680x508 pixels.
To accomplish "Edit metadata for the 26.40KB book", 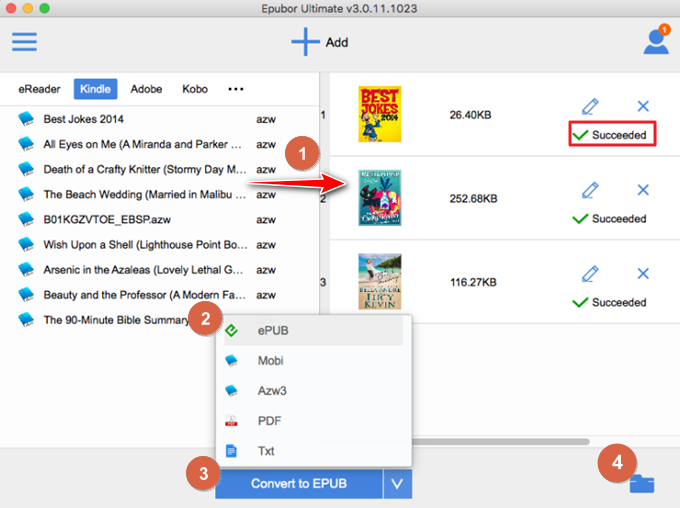I will (590, 106).
